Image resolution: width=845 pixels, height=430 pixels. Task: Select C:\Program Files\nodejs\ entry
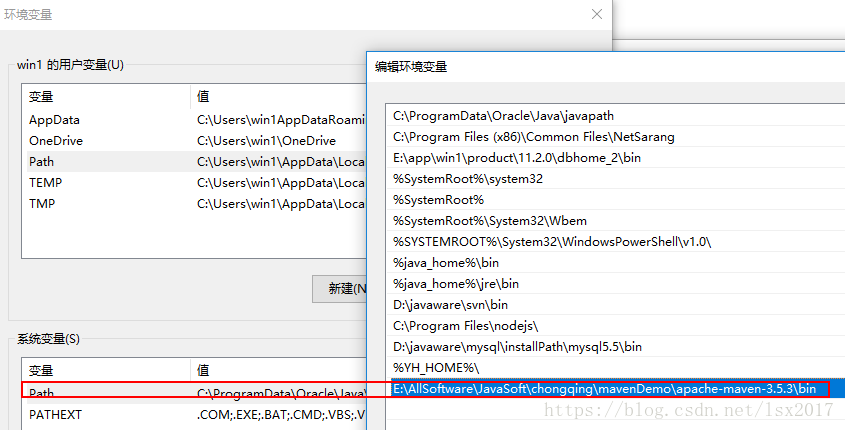(x=615, y=326)
